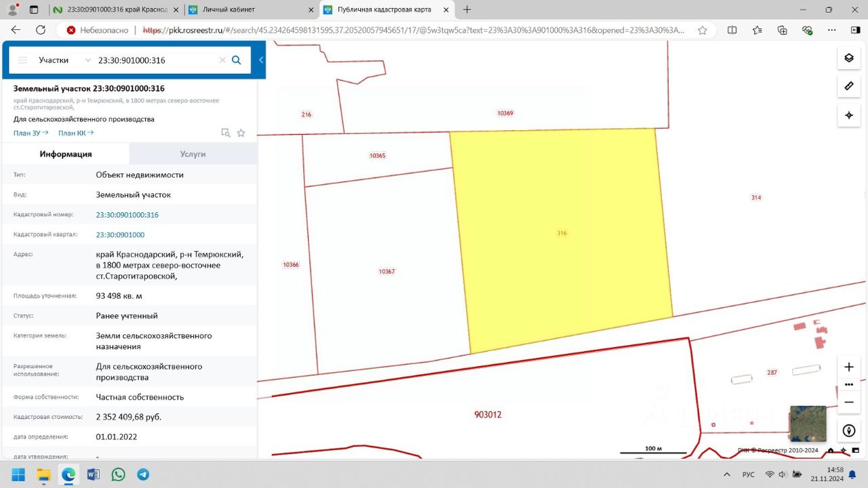The width and height of the screenshot is (868, 488).
Task: Clear the cadastral search query
Action: coord(222,60)
